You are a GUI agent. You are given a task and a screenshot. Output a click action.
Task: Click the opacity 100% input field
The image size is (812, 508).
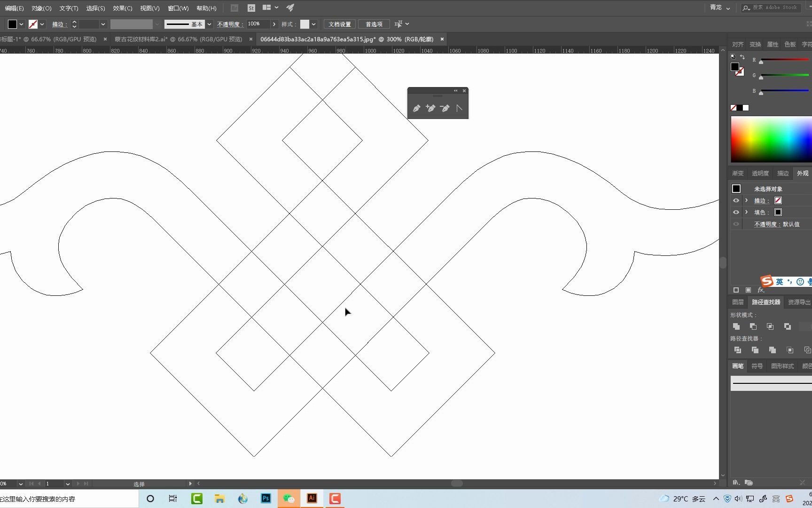pyautogui.click(x=258, y=24)
